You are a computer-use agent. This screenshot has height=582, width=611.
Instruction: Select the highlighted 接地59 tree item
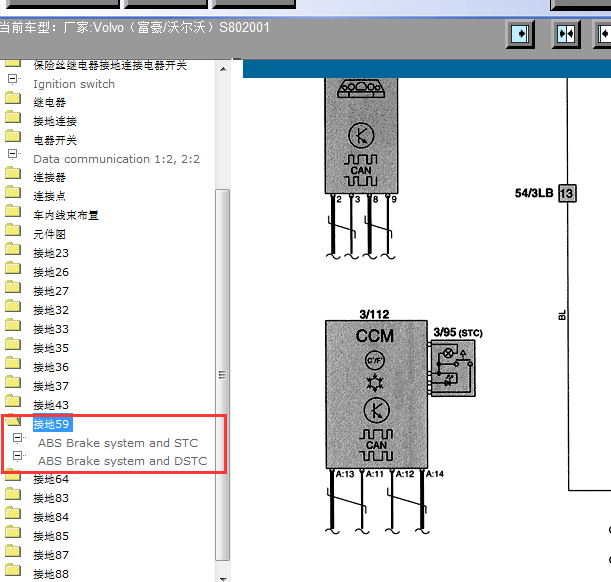[x=51, y=423]
